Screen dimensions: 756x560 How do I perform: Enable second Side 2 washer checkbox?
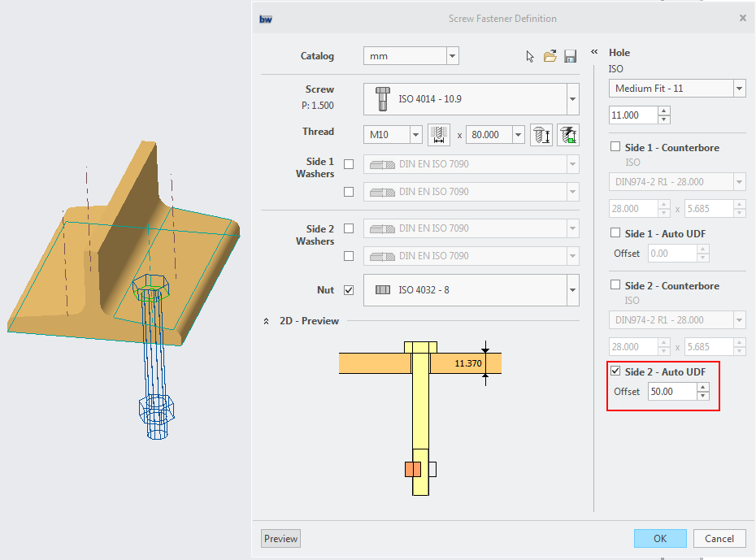[349, 256]
